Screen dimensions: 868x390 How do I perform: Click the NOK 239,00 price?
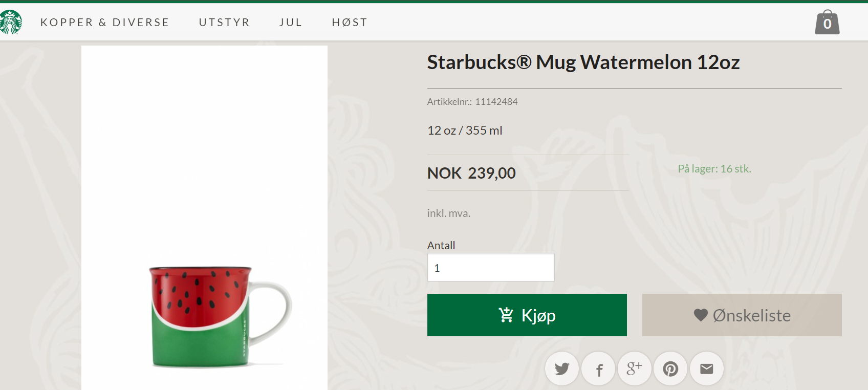click(x=471, y=173)
